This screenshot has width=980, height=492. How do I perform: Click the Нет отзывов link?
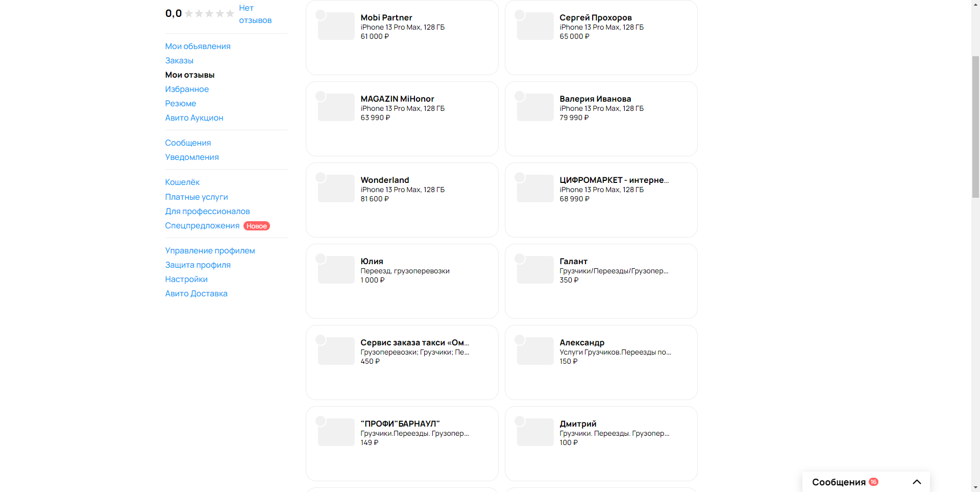pyautogui.click(x=255, y=14)
